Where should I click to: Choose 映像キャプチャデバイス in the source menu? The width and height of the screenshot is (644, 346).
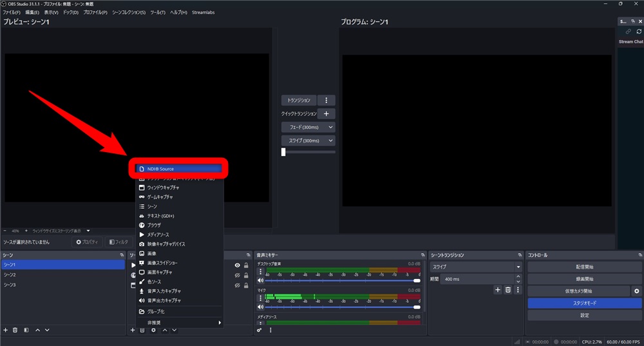[x=179, y=244]
